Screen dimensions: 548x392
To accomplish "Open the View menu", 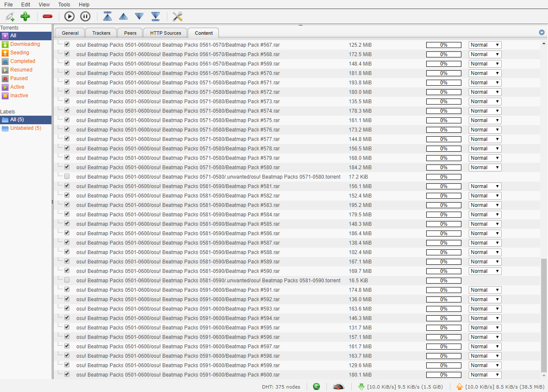I will tap(44, 5).
